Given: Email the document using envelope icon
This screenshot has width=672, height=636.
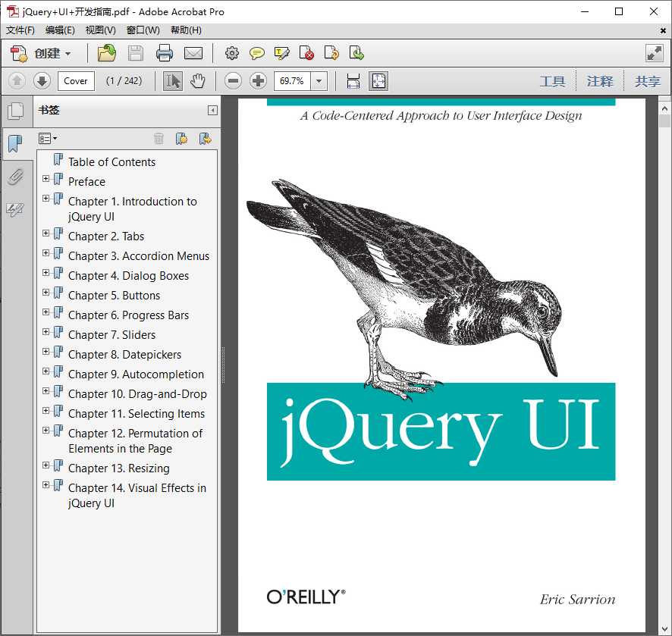Looking at the screenshot, I should [194, 53].
